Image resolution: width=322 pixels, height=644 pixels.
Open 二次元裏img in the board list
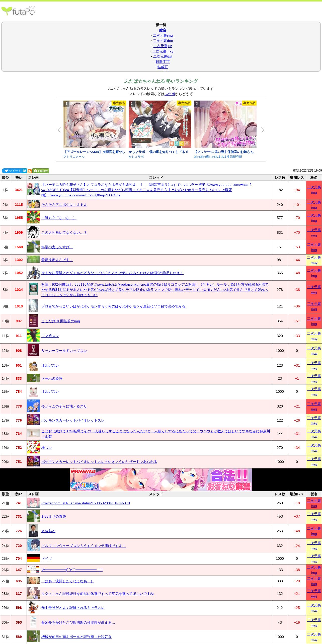pos(163,35)
